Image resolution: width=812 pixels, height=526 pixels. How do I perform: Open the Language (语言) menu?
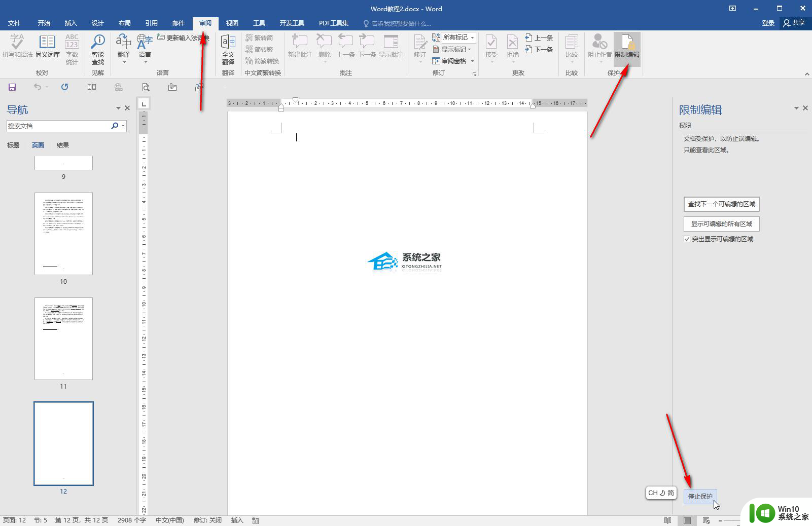point(145,48)
